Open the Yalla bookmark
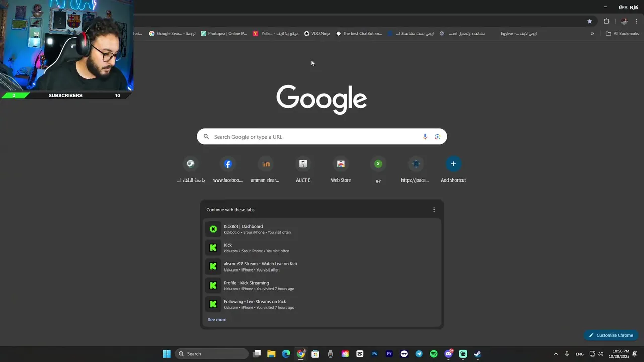Image resolution: width=644 pixels, height=362 pixels. (276, 34)
